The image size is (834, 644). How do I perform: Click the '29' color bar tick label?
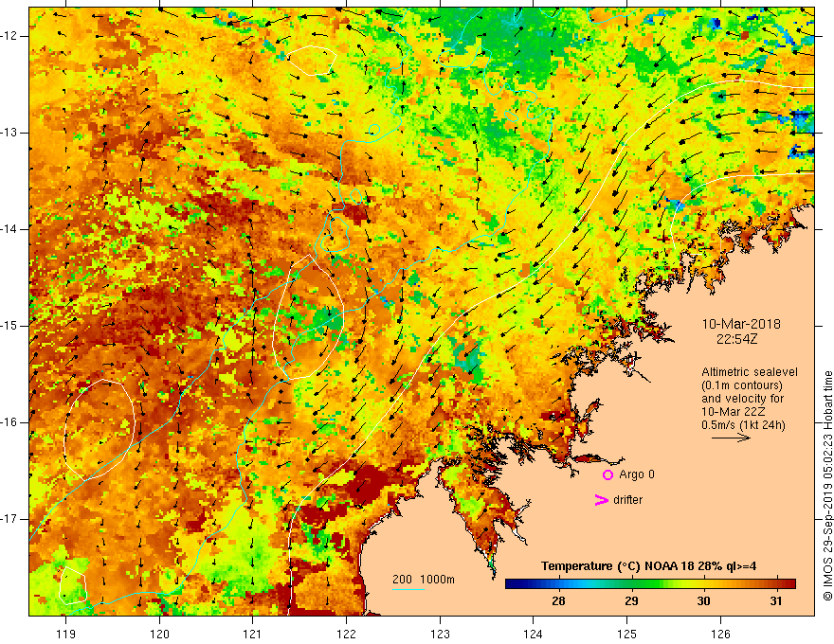tap(631, 601)
